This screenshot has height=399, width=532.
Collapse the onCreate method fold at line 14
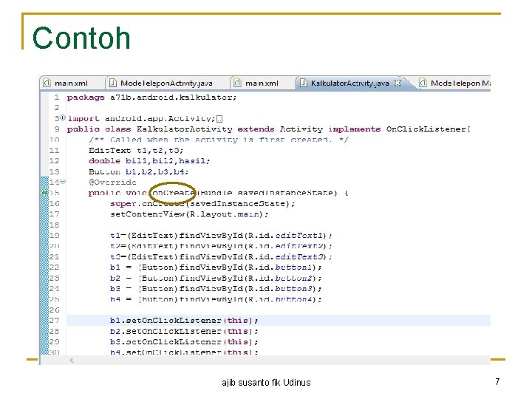click(62, 182)
